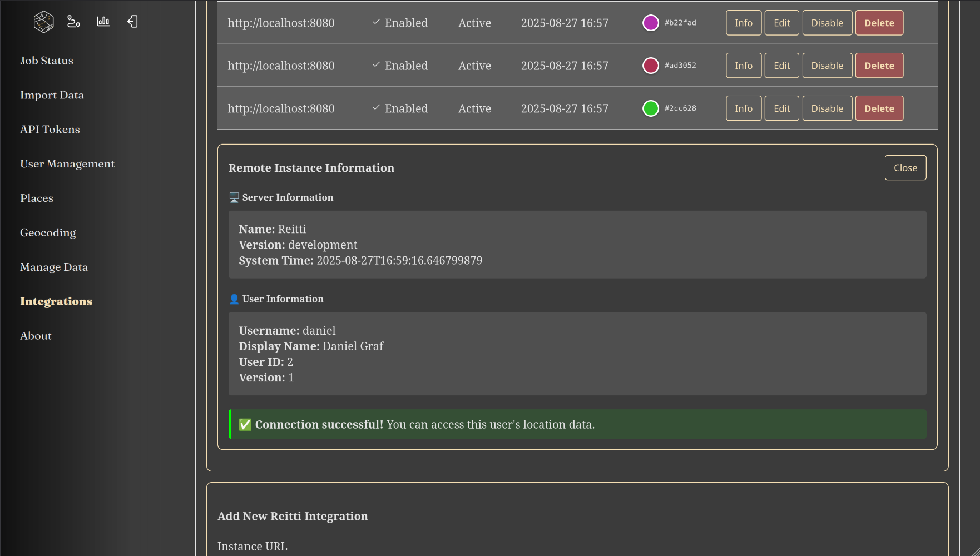This screenshot has height=556, width=980.
Task: Show Info for the #b22fad integration
Action: pyautogui.click(x=743, y=23)
